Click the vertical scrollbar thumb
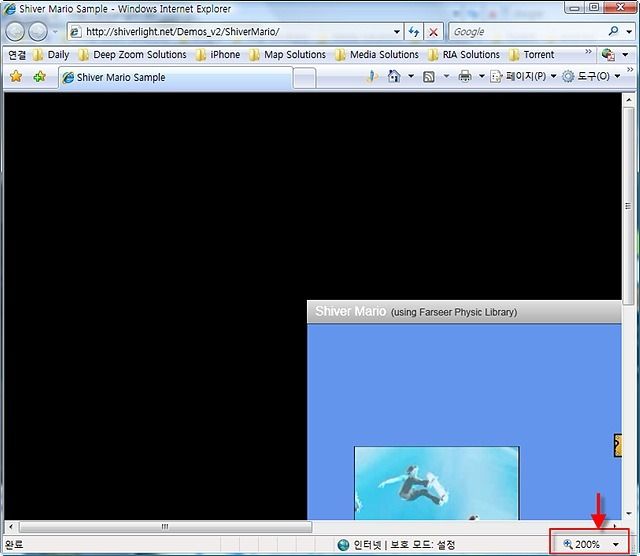Screen dimensions: 640x556 pyautogui.click(x=629, y=205)
